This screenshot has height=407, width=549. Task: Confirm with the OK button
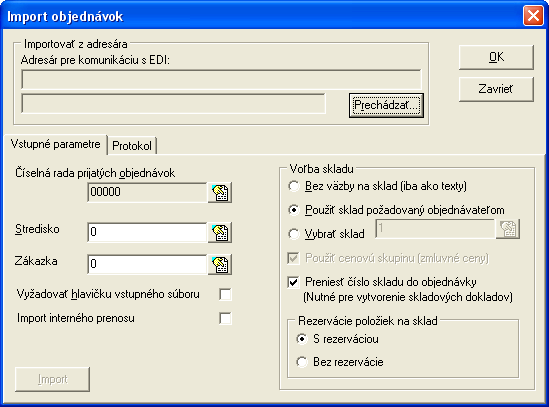(x=496, y=57)
